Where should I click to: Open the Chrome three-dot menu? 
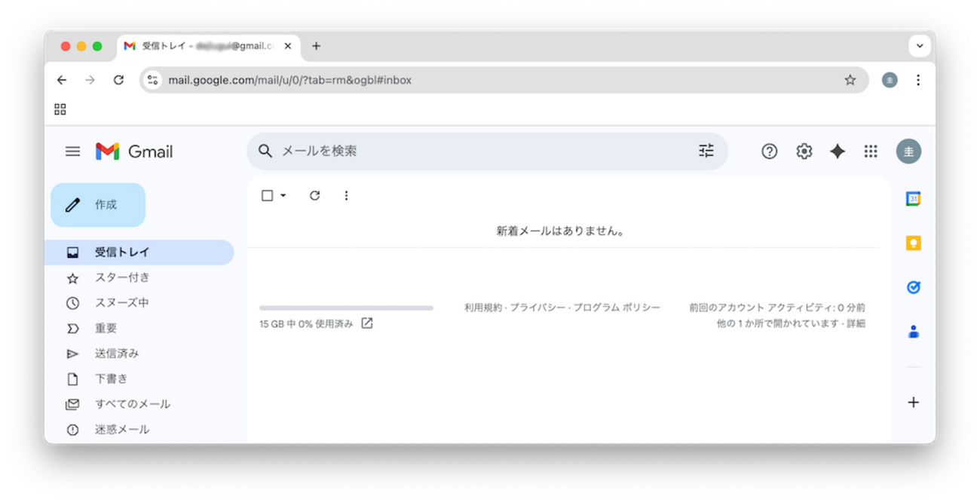[x=918, y=80]
